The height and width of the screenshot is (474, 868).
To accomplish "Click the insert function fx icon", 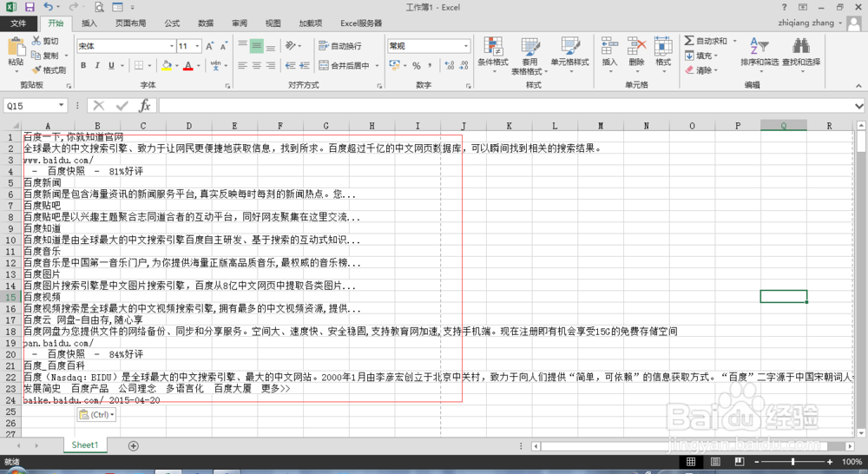I will pyautogui.click(x=144, y=105).
